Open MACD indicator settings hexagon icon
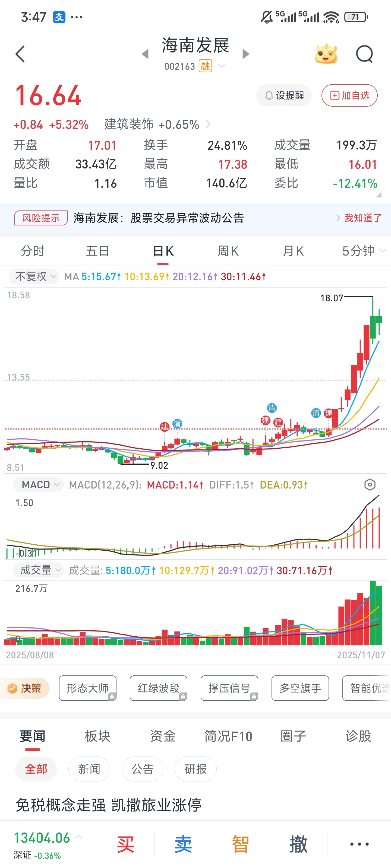 pos(370,484)
